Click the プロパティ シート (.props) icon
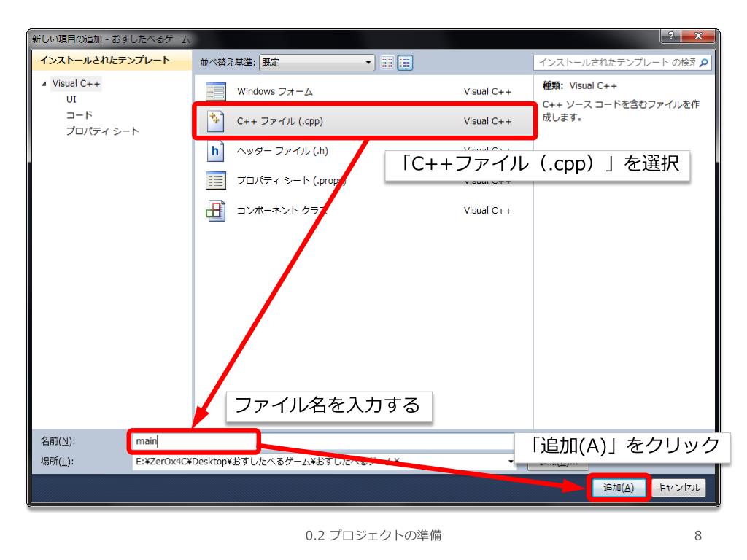Image resolution: width=747 pixels, height=560 pixels. coord(215,181)
